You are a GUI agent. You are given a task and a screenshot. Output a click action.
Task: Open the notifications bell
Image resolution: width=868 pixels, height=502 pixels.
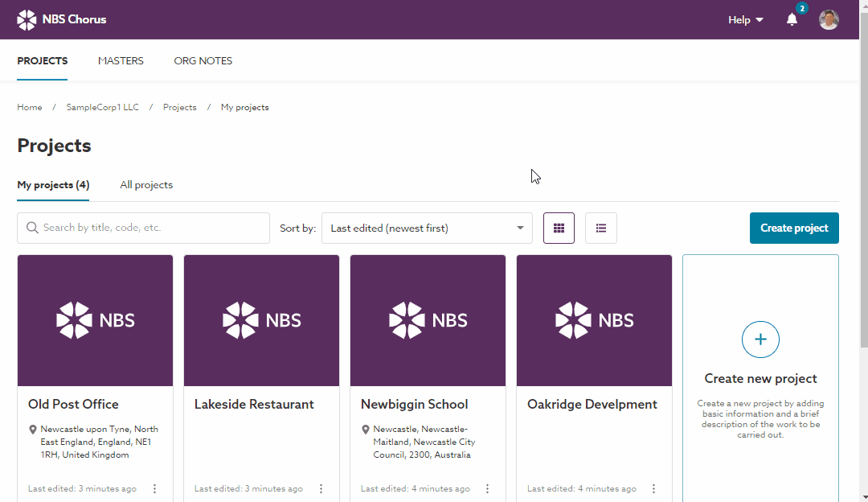point(792,19)
